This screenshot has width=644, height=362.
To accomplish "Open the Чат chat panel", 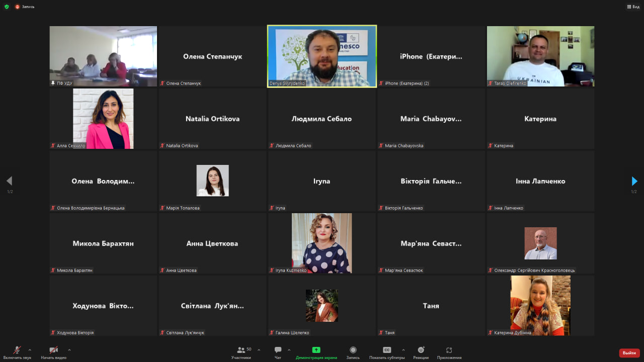I will [278, 352].
